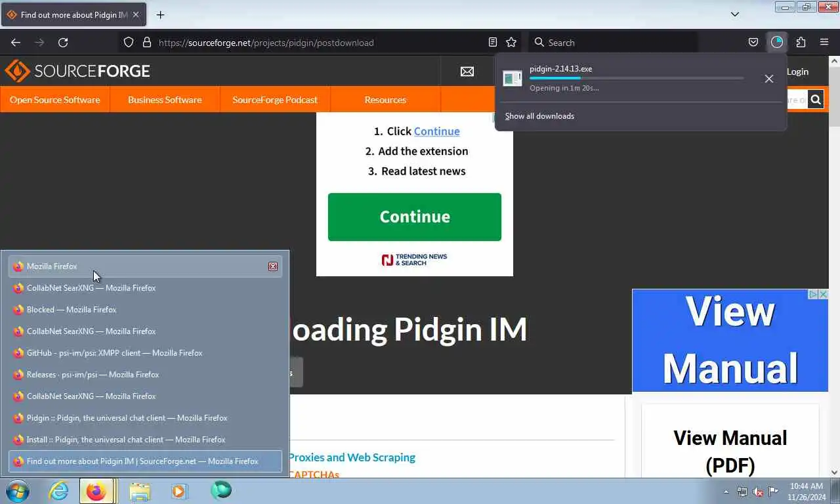This screenshot has width=840, height=504.
Task: Click the green Continue button
Action: [x=415, y=217]
